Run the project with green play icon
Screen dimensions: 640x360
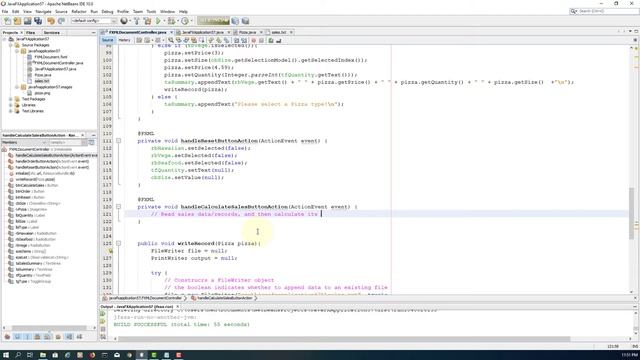(158, 21)
